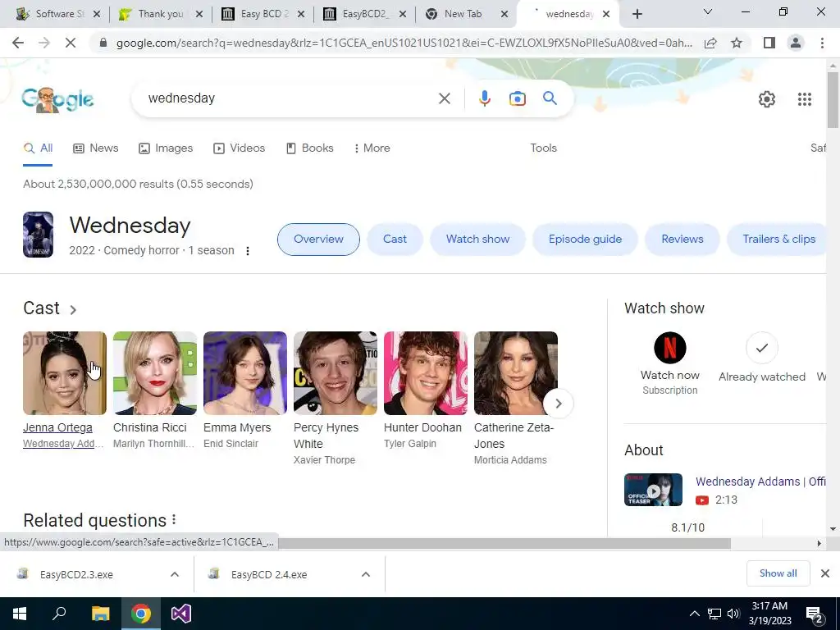Image resolution: width=840 pixels, height=630 pixels.
Task: Open Chrome profile avatar
Action: (796, 43)
